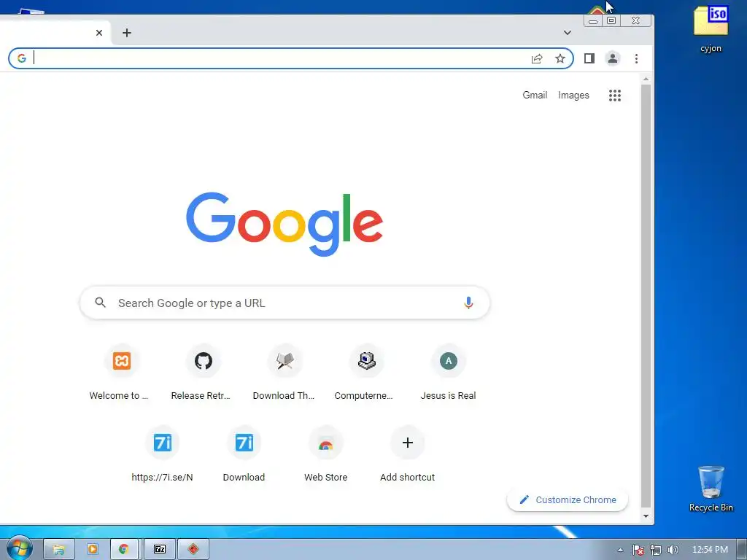Open the Windows Start menu
747x560 pixels.
pyautogui.click(x=19, y=548)
